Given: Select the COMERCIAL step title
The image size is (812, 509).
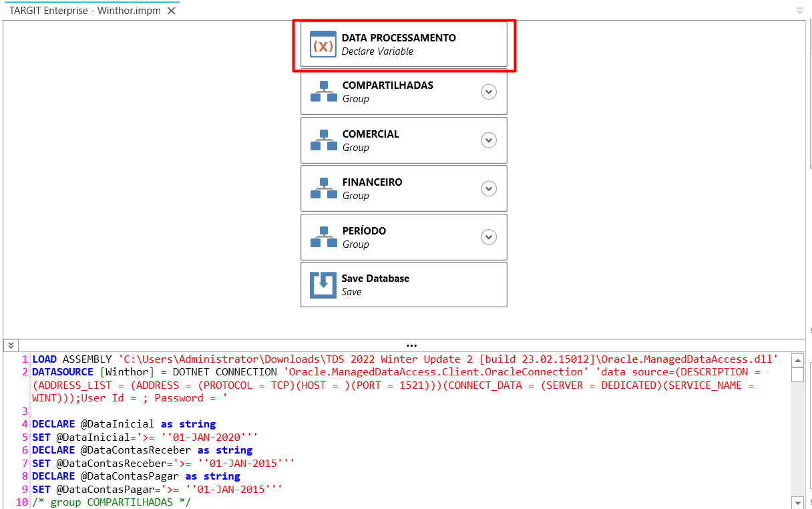Looking at the screenshot, I should click(371, 134).
